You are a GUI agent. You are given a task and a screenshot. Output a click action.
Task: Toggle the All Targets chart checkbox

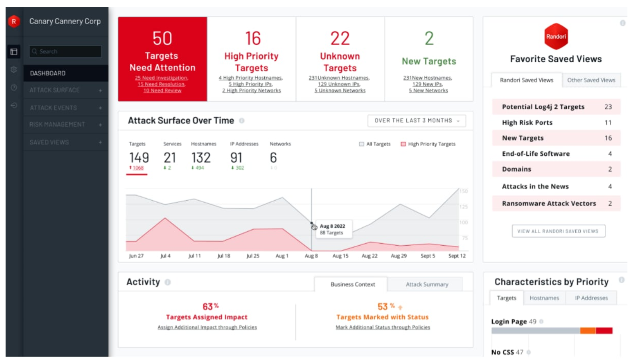click(x=362, y=144)
